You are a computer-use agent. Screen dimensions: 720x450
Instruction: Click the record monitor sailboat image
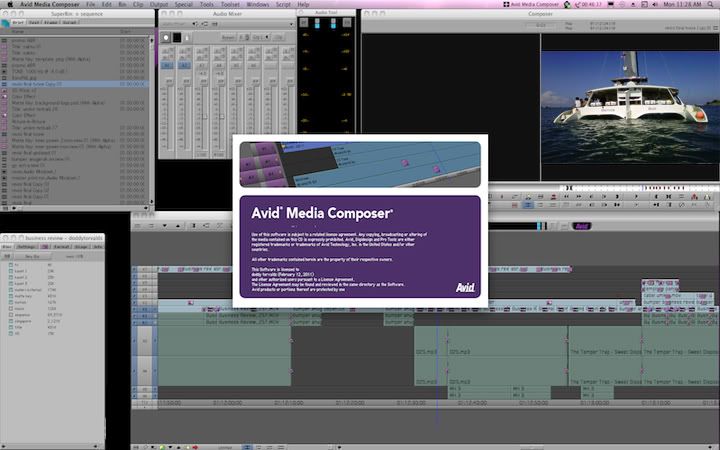click(x=630, y=107)
